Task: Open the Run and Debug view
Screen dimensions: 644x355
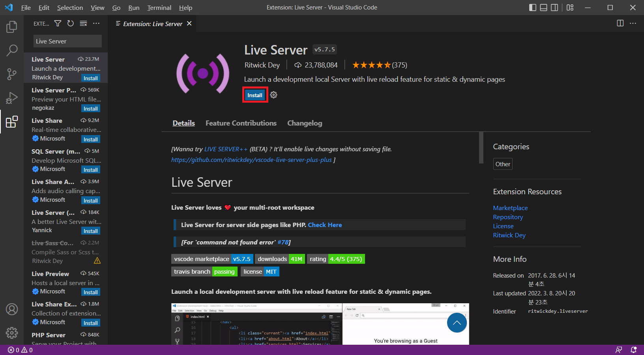Action: click(12, 98)
